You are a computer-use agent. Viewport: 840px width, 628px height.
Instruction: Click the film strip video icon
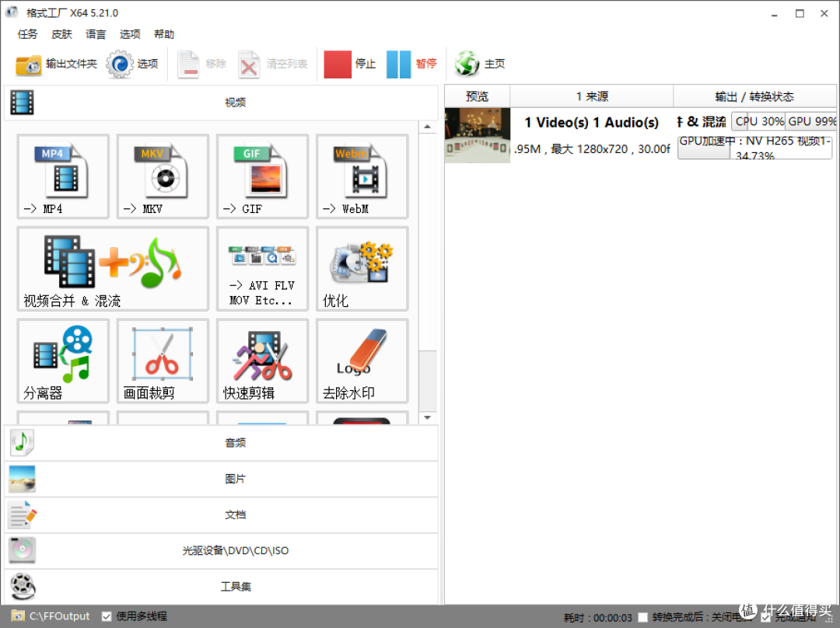pos(22,103)
